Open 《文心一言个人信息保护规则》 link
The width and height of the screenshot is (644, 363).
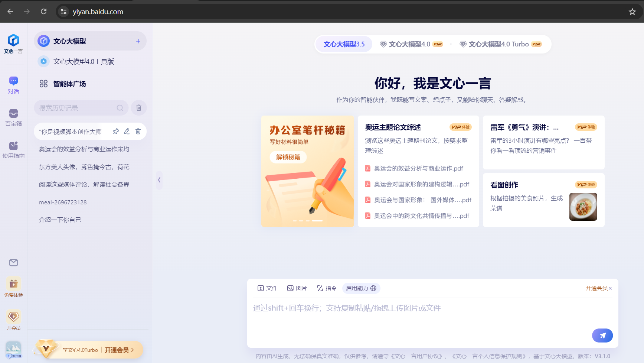tap(489, 356)
